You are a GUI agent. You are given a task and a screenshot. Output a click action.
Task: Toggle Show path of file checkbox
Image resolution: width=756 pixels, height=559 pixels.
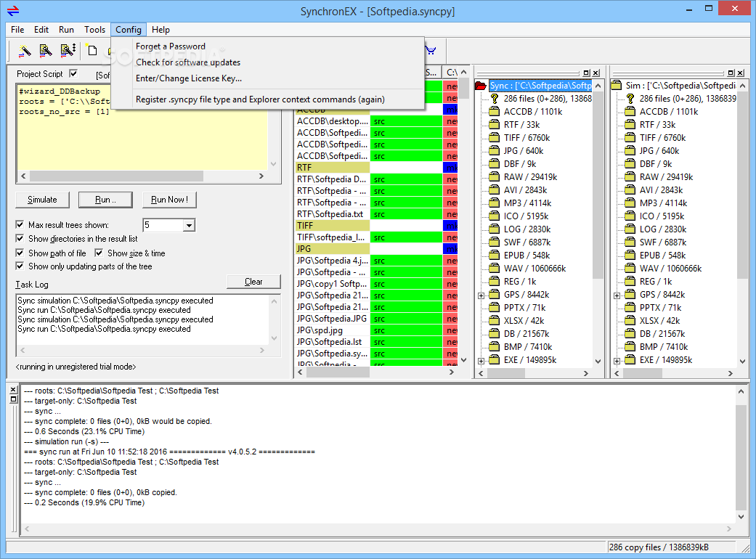[20, 253]
